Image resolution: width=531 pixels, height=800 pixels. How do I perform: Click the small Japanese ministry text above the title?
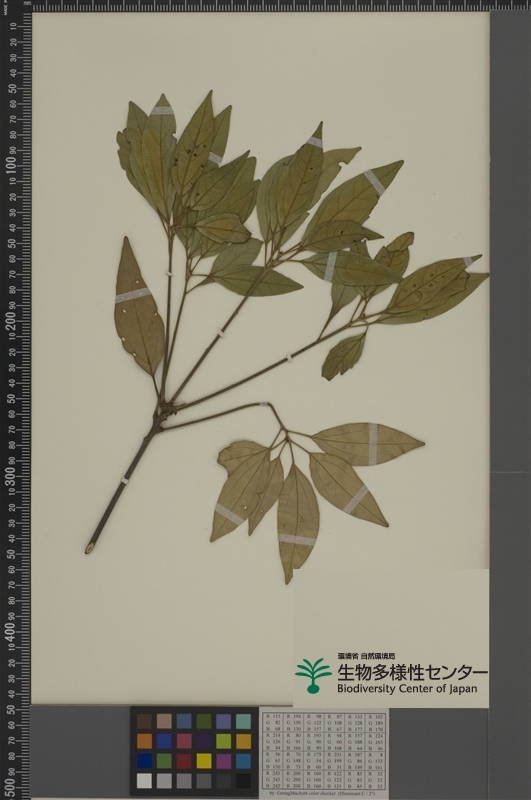(x=366, y=656)
